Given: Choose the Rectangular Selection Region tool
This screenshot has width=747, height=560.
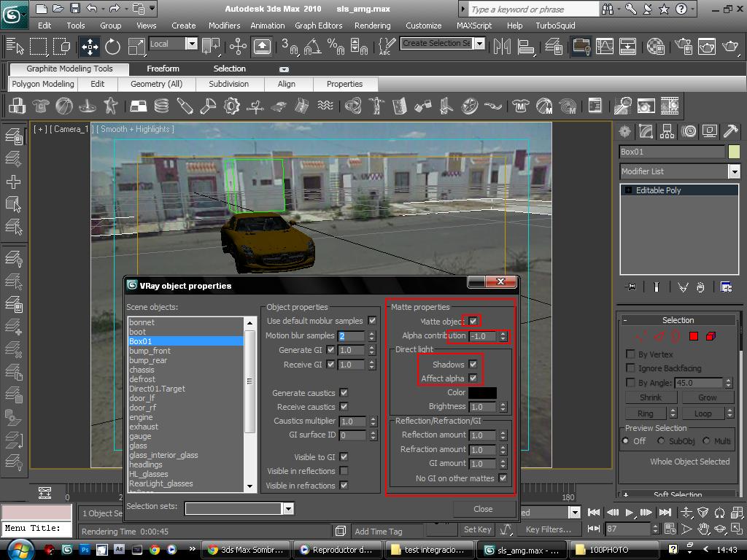Looking at the screenshot, I should [x=39, y=47].
